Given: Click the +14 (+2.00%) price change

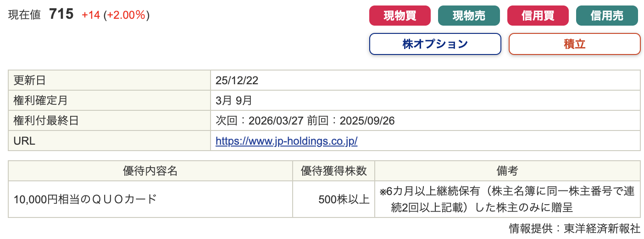Looking at the screenshot, I should coord(116,15).
